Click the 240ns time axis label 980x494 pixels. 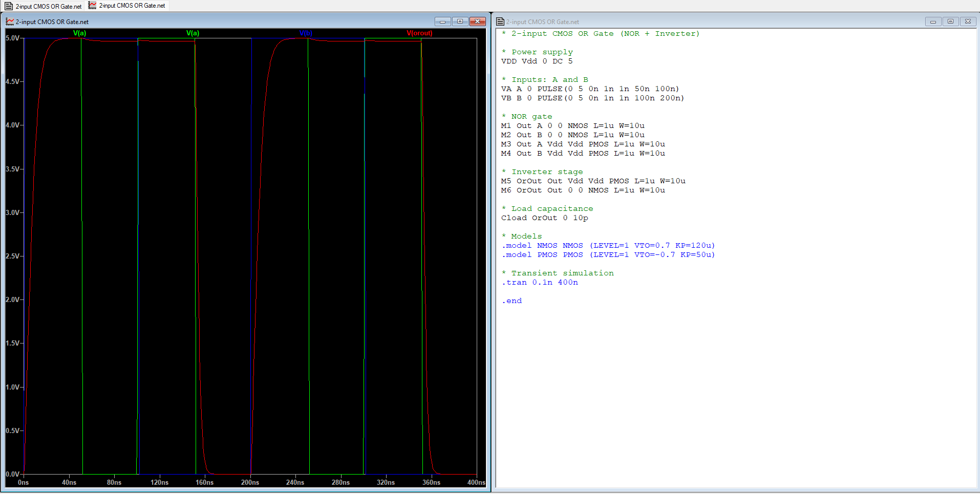(295, 482)
